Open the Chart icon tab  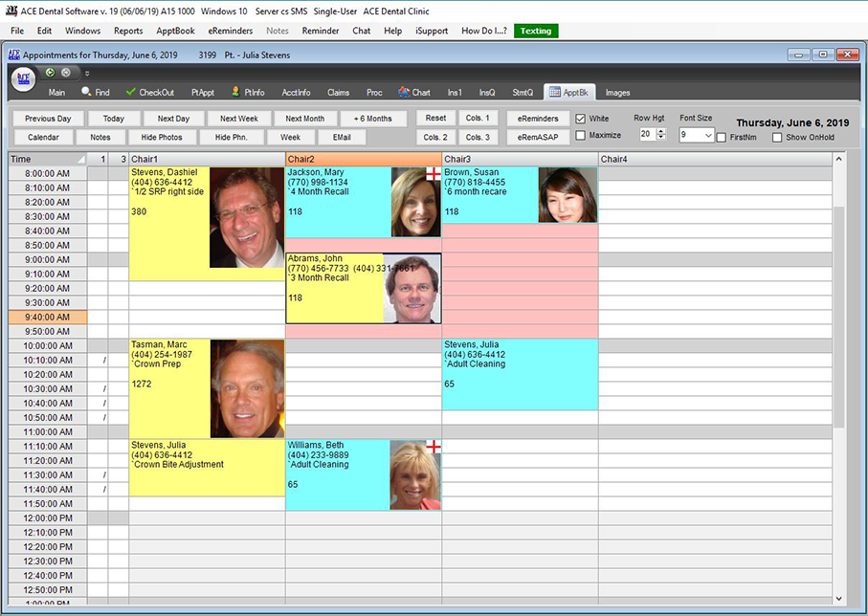(x=414, y=93)
